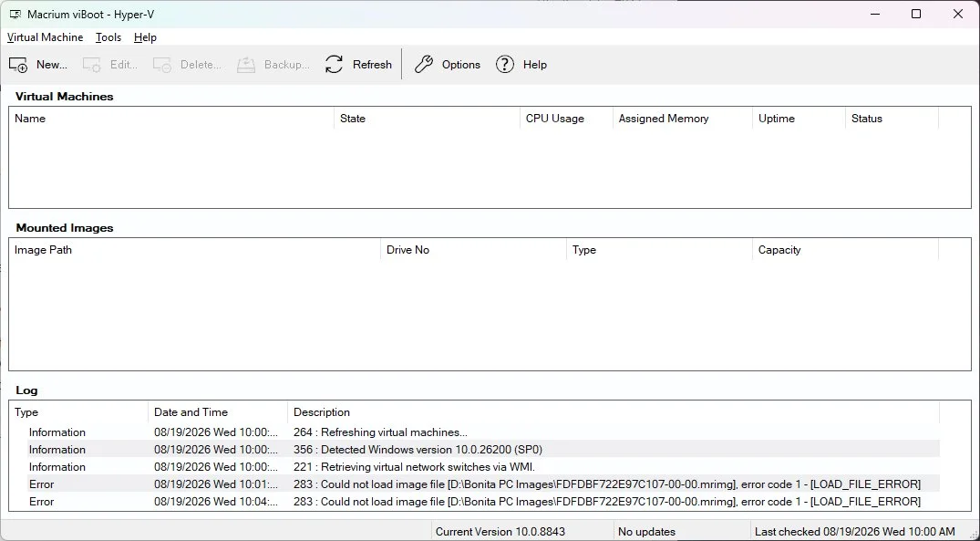Click the Refresh arrows icon
980x541 pixels.
pos(335,65)
